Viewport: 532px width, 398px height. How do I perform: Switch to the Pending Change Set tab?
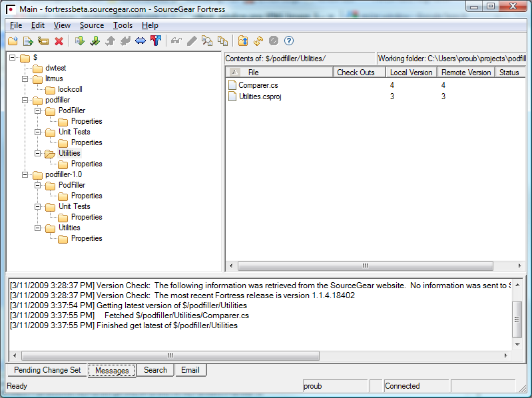point(47,370)
